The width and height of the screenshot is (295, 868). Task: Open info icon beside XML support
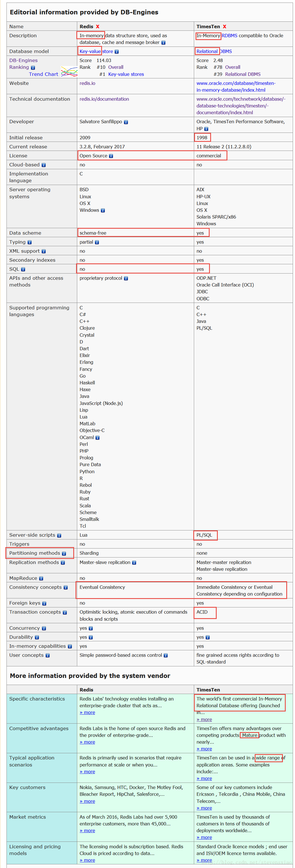(x=43, y=251)
